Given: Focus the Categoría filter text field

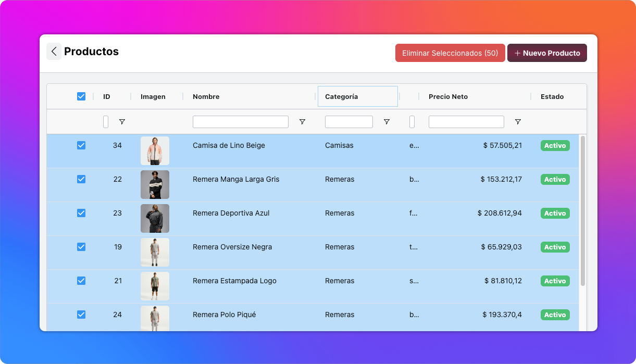Looking at the screenshot, I should 349,122.
